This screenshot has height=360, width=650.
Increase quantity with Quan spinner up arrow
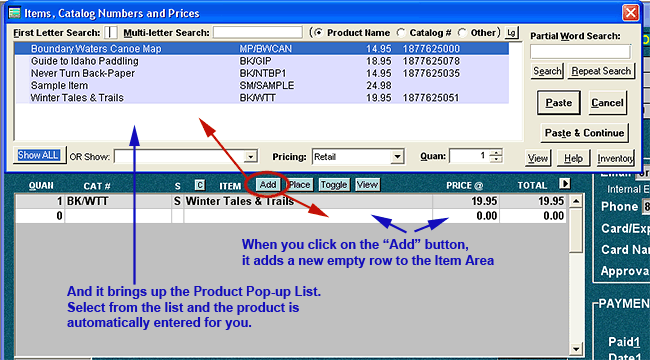[x=496, y=153]
